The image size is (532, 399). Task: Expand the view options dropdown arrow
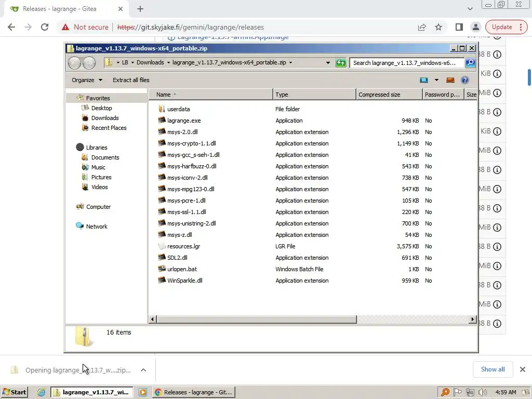(x=436, y=80)
